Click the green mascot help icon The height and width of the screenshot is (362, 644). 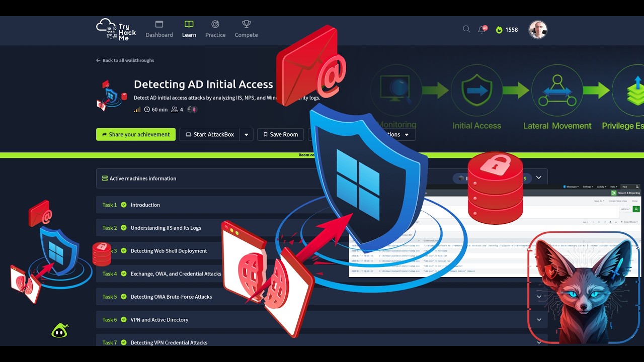coord(59,331)
